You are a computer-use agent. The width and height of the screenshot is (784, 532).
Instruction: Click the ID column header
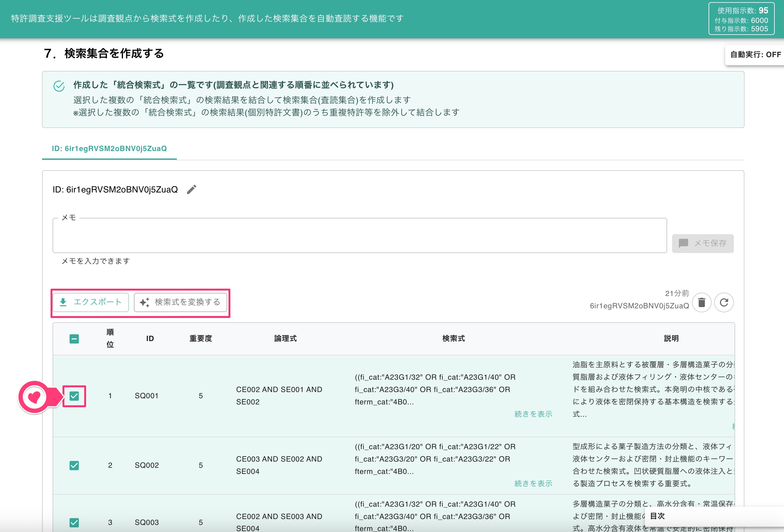click(x=150, y=339)
